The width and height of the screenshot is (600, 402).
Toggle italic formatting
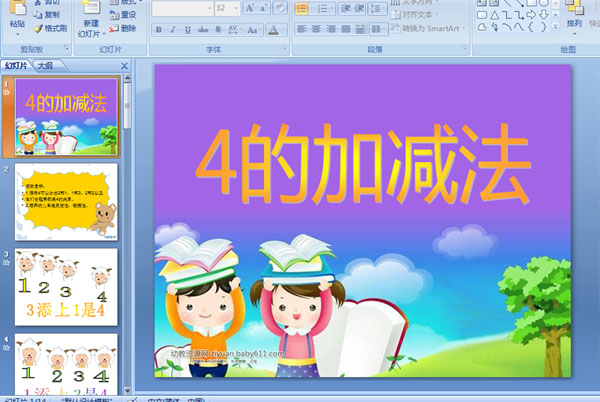(173, 30)
